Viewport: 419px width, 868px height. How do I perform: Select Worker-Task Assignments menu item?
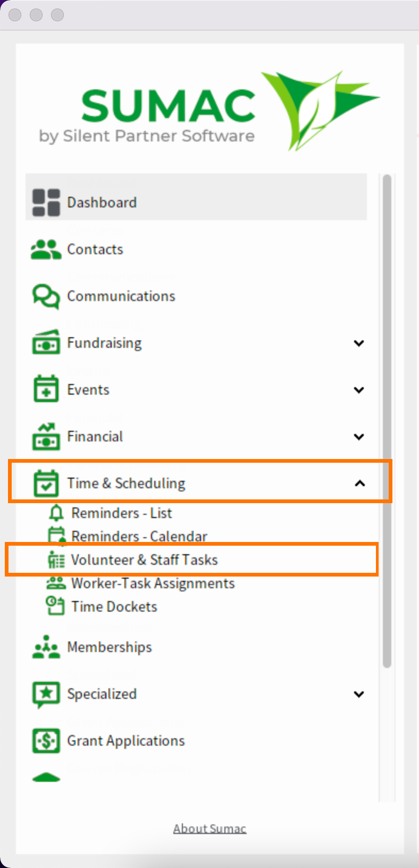[153, 583]
